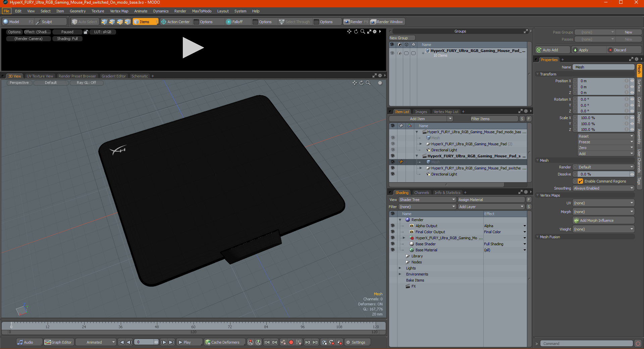Toggle Enable Command Regions checkbox
This screenshot has width=644, height=349.
tap(580, 181)
